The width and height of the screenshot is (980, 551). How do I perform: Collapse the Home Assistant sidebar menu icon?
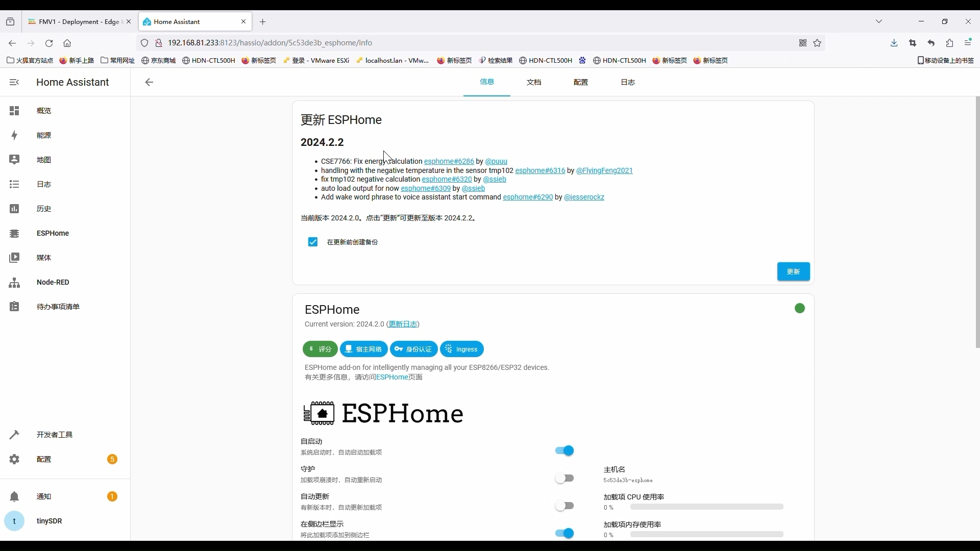[x=14, y=82]
